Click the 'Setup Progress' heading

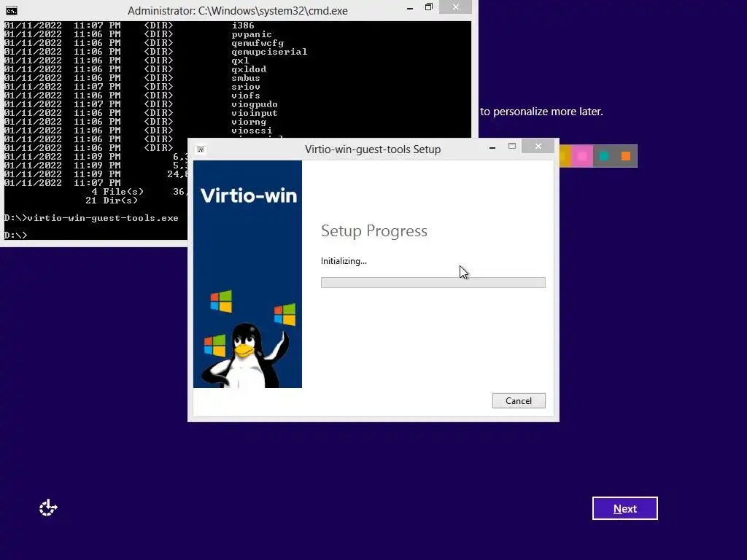[x=374, y=230]
